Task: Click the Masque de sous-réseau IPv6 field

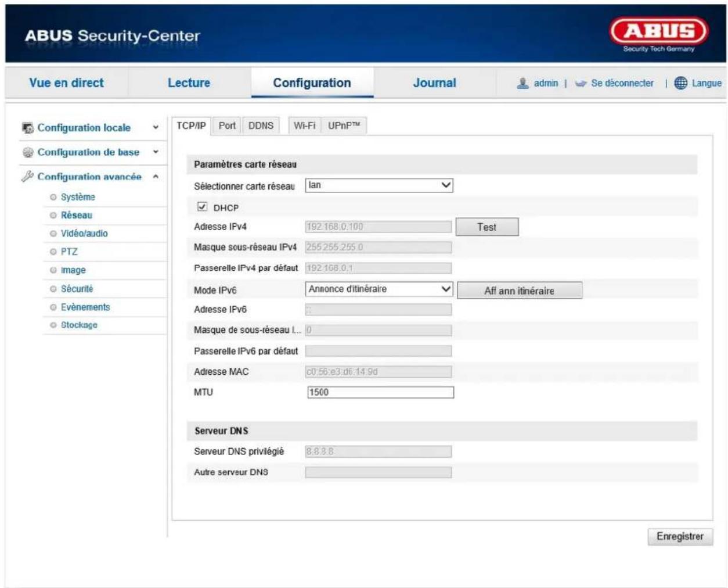Action: pyautogui.click(x=379, y=330)
